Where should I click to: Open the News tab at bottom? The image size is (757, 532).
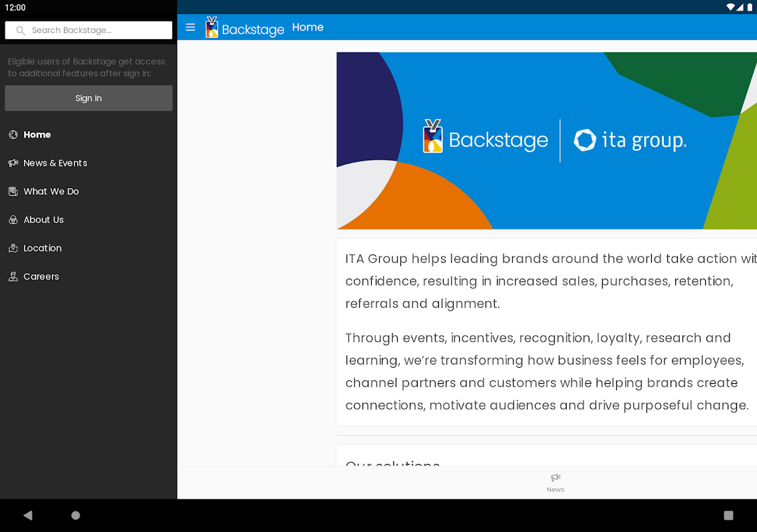[555, 483]
